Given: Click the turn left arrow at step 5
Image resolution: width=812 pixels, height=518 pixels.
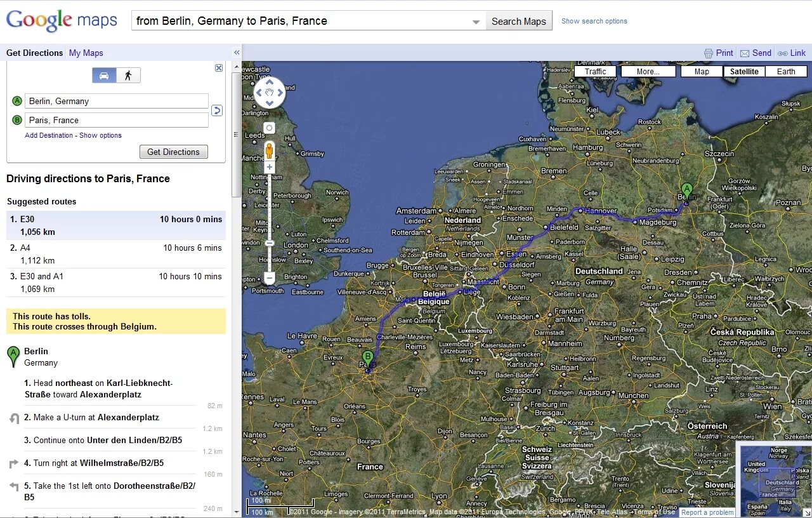Looking at the screenshot, I should tap(15, 486).
